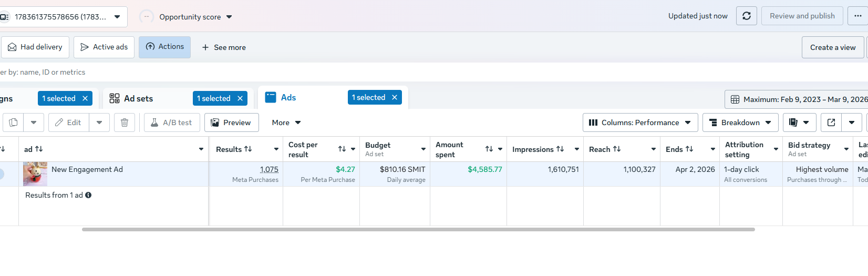Select the Had delivery filter
Image resolution: width=868 pixels, height=276 pixels.
click(x=35, y=47)
